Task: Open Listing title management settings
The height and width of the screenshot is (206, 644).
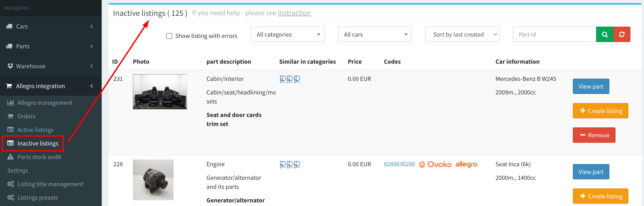Action: click(50, 184)
